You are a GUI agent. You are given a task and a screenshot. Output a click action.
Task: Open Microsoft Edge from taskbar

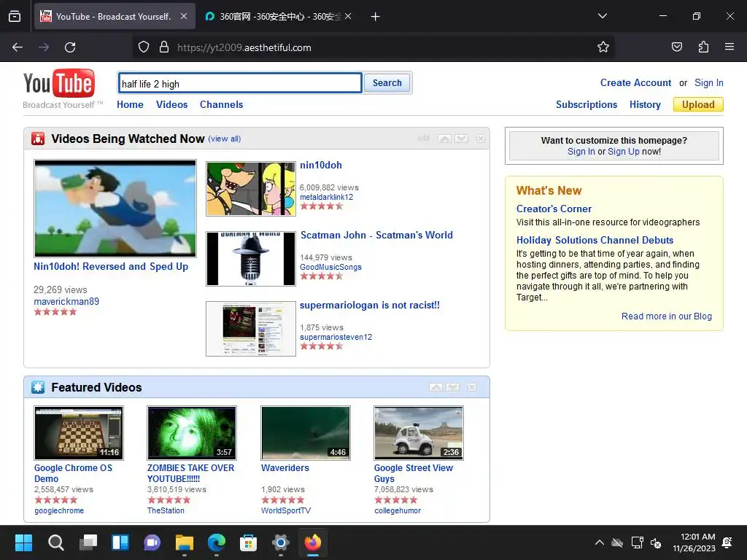pos(216,542)
